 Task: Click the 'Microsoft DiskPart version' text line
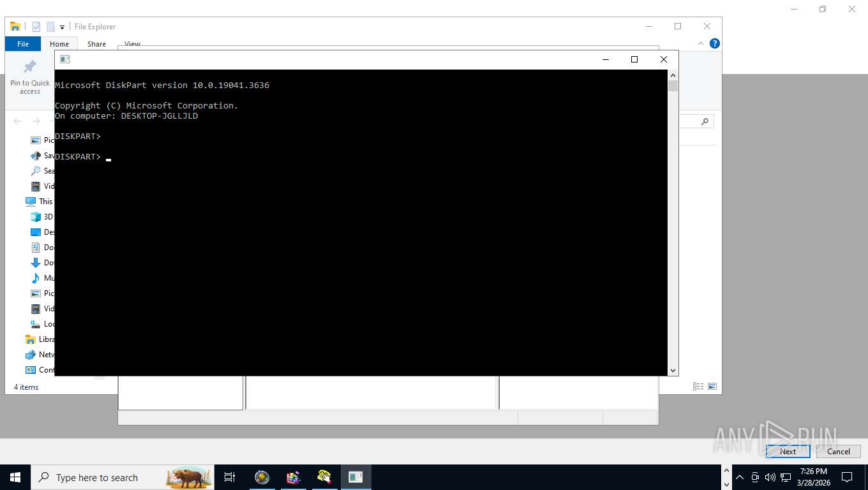coord(162,85)
